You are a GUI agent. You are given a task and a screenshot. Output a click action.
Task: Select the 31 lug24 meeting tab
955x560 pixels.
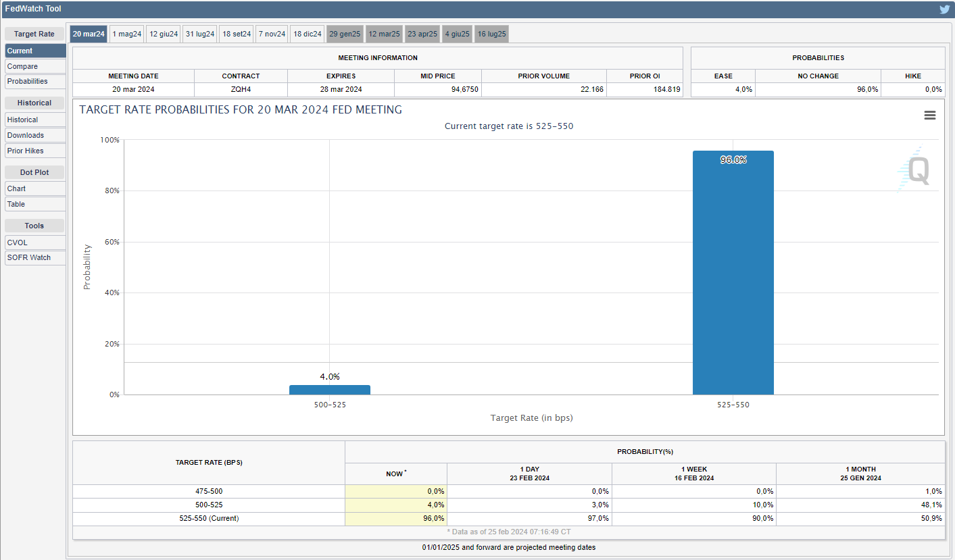point(200,34)
